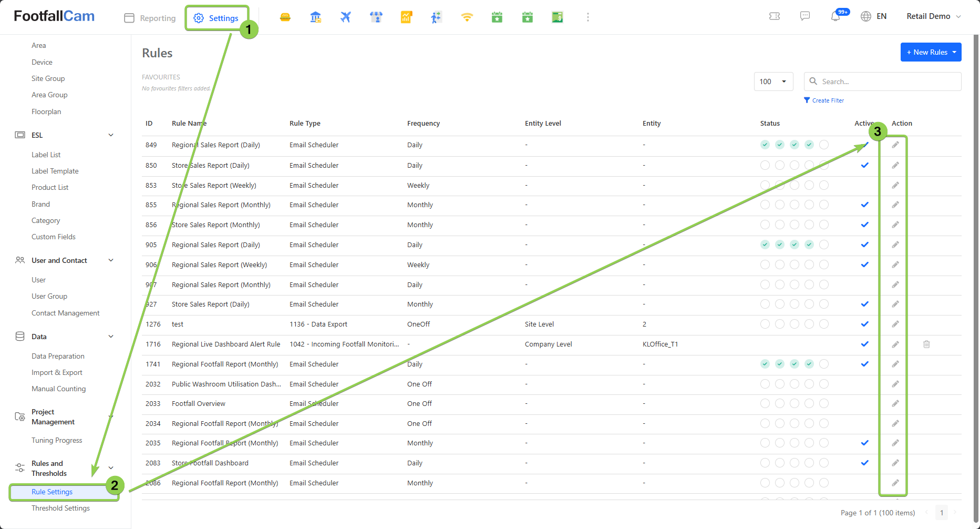The image size is (980, 529).
Task: Open the burger icon shortcut
Action: (285, 17)
